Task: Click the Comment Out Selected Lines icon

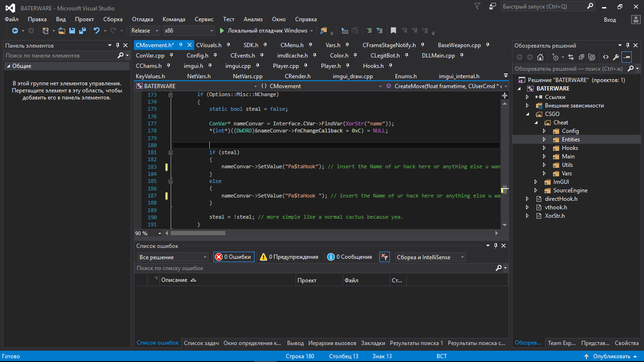Action: [x=369, y=31]
